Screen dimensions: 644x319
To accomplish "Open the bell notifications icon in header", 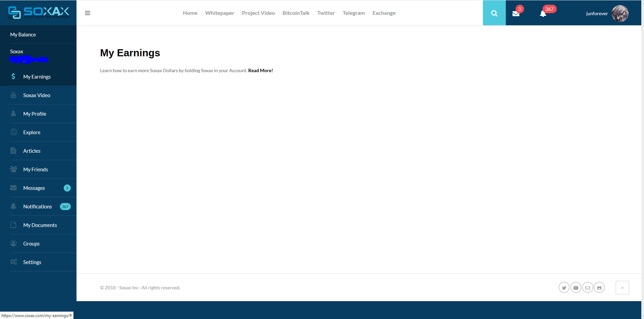I will click(x=543, y=14).
